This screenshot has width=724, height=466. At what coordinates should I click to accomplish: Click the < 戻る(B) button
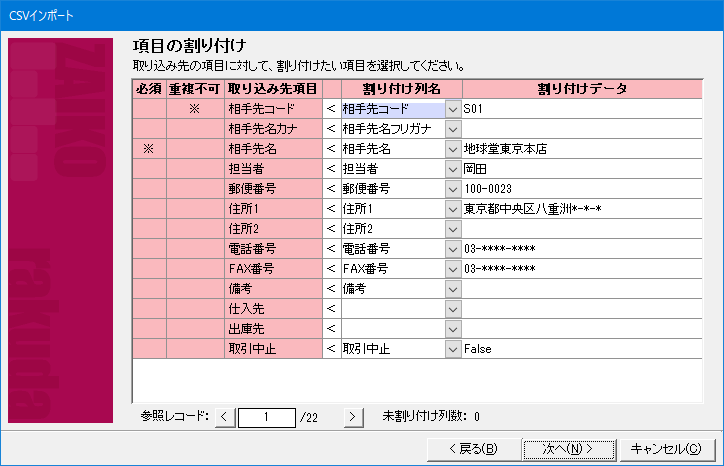[x=473, y=448]
